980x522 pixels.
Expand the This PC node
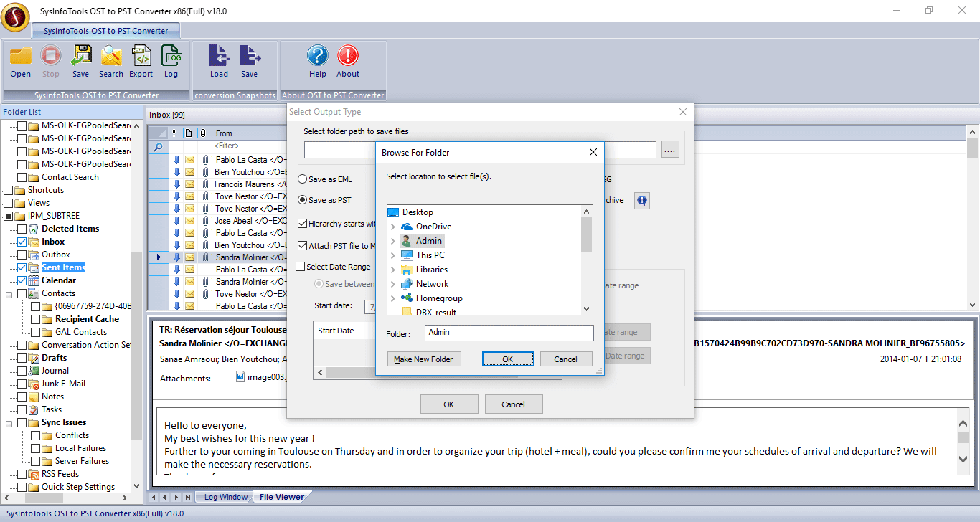[x=393, y=255]
